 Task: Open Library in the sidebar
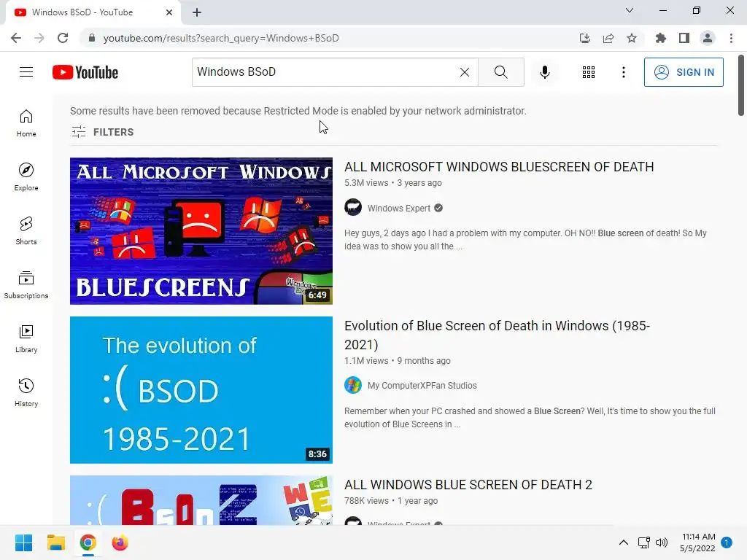click(x=26, y=338)
